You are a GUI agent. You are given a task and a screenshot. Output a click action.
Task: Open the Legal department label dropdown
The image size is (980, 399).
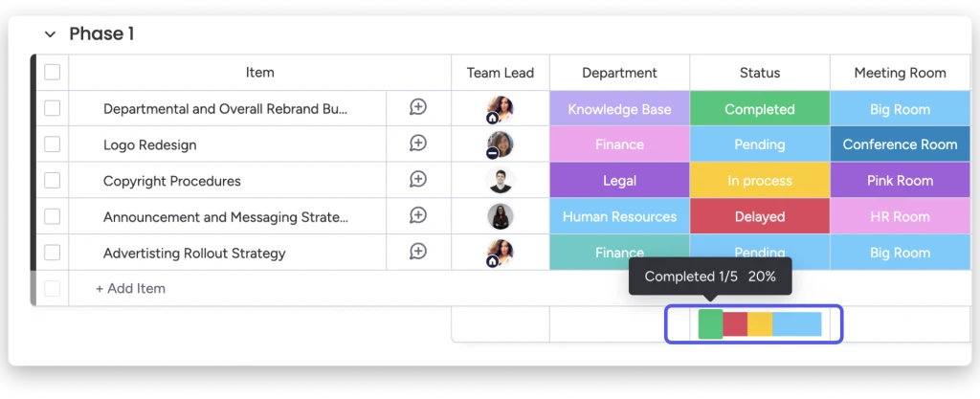pyautogui.click(x=619, y=181)
